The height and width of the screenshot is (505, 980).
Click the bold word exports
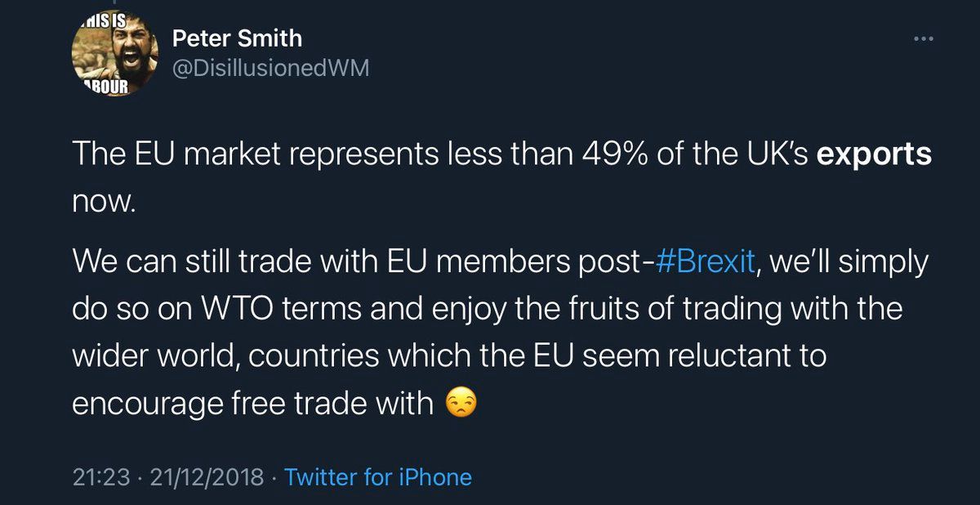point(874,155)
